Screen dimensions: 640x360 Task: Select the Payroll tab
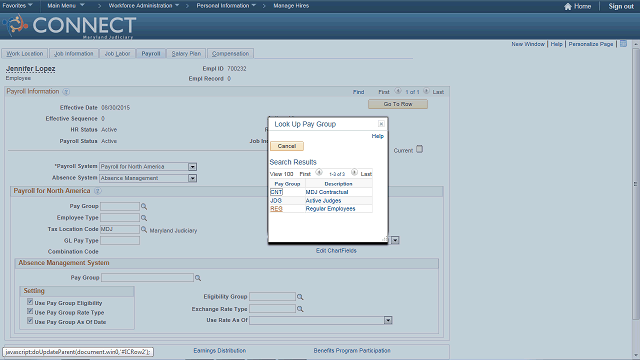click(151, 53)
